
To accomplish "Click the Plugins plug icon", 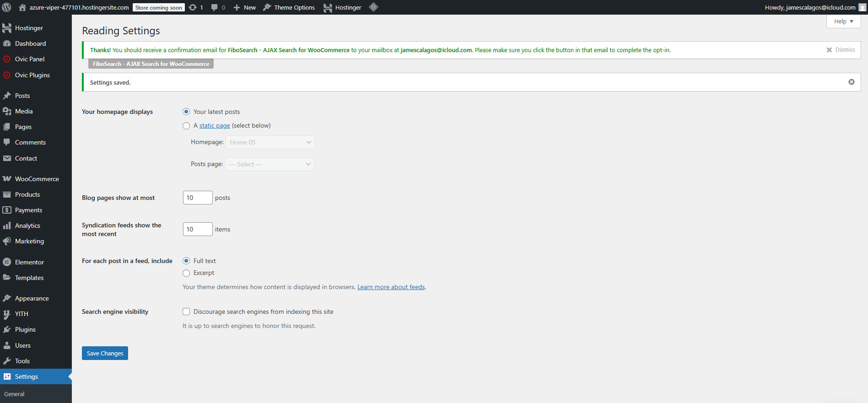I will pos(7,329).
